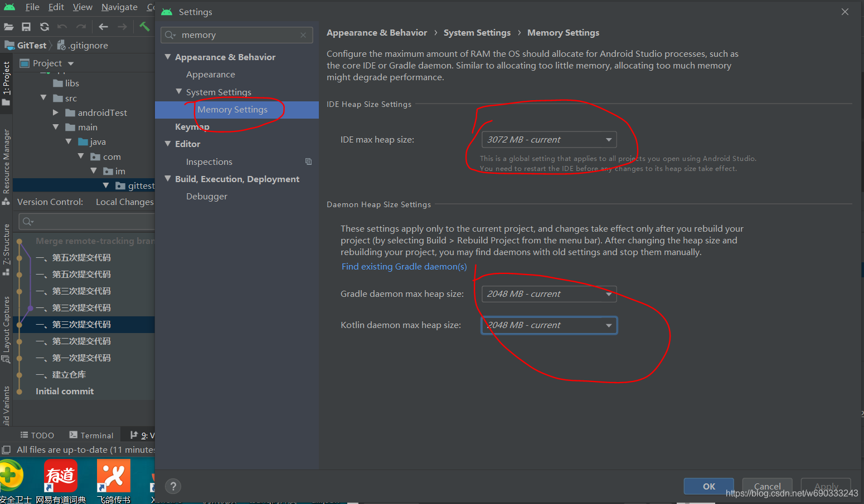Select the Initial commit log entry
This screenshot has width=864, height=504.
click(x=65, y=392)
